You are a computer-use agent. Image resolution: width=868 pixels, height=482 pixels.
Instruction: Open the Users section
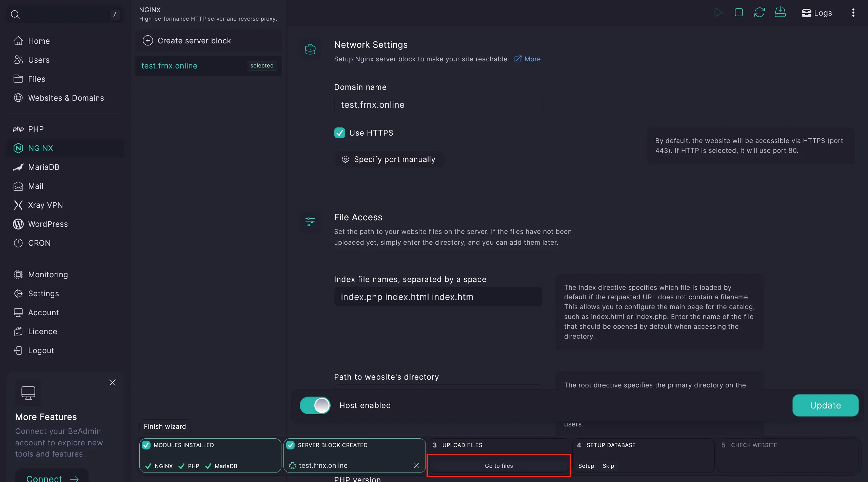[66, 60]
